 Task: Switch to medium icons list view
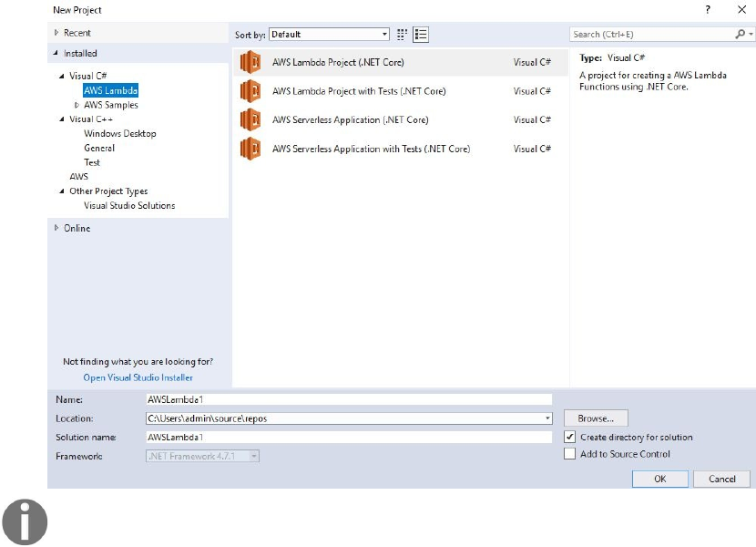click(421, 35)
